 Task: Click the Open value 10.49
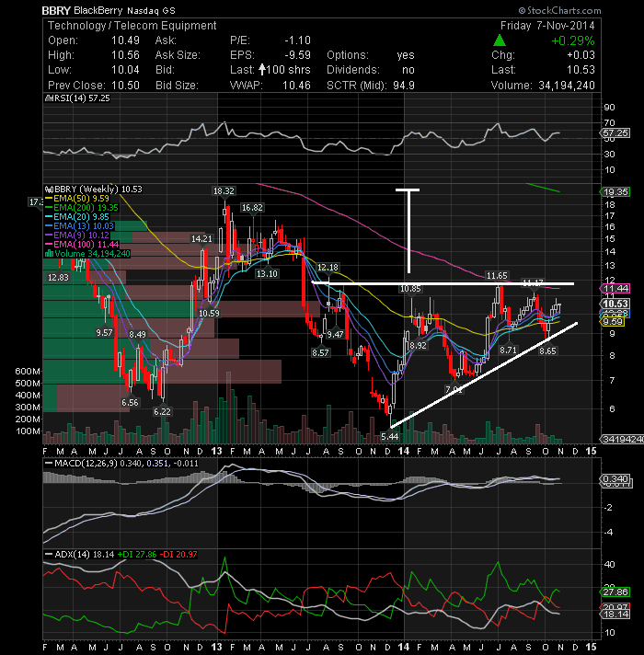pos(125,40)
